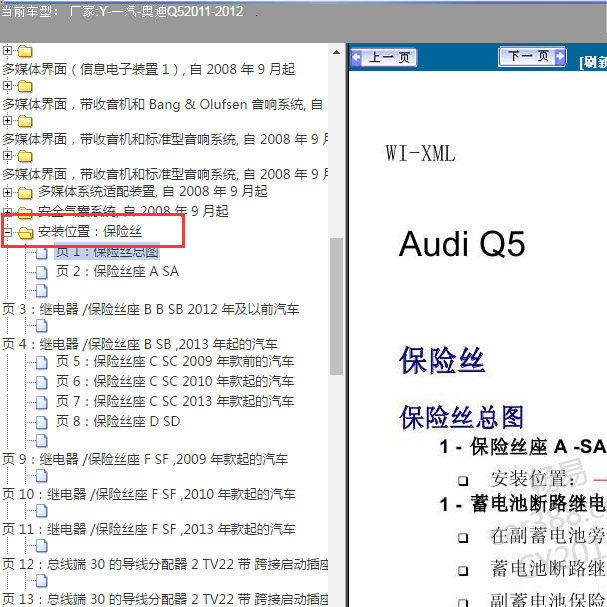Click page icon above 页 13 entry

click(x=42, y=581)
